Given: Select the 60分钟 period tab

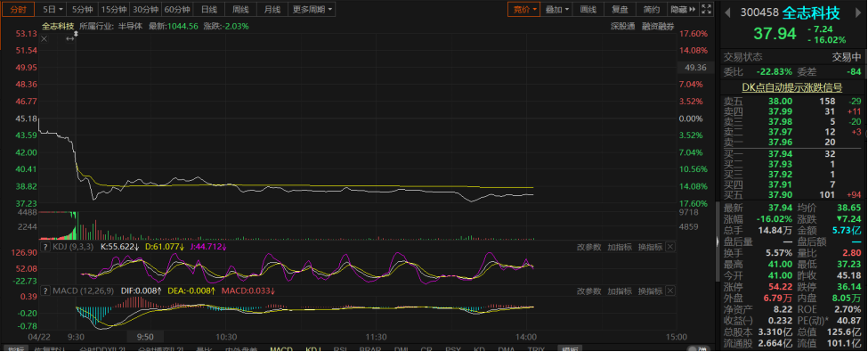Looking at the screenshot, I should (x=178, y=10).
